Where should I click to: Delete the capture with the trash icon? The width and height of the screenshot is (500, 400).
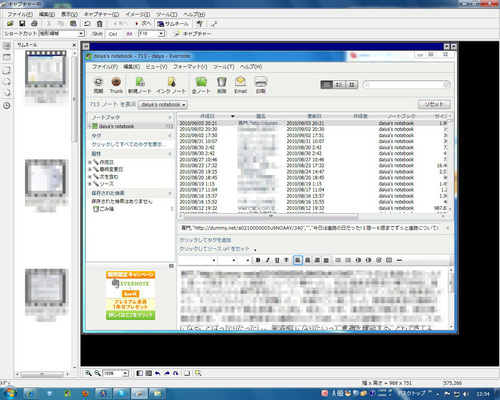[x=99, y=24]
